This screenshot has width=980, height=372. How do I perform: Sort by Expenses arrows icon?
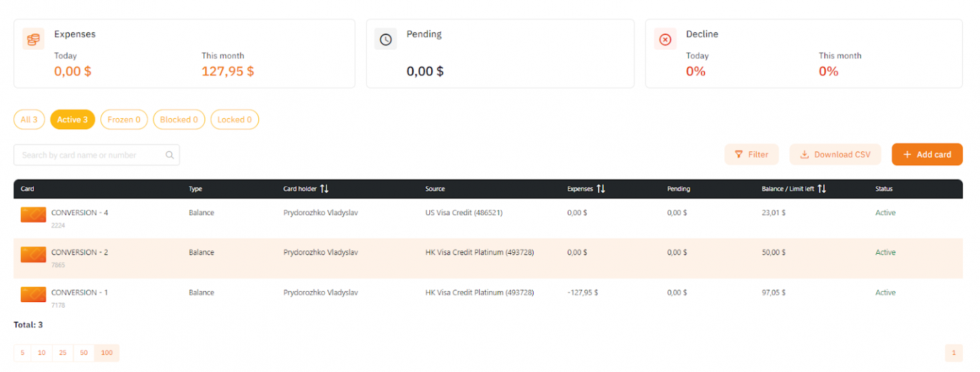pos(601,189)
